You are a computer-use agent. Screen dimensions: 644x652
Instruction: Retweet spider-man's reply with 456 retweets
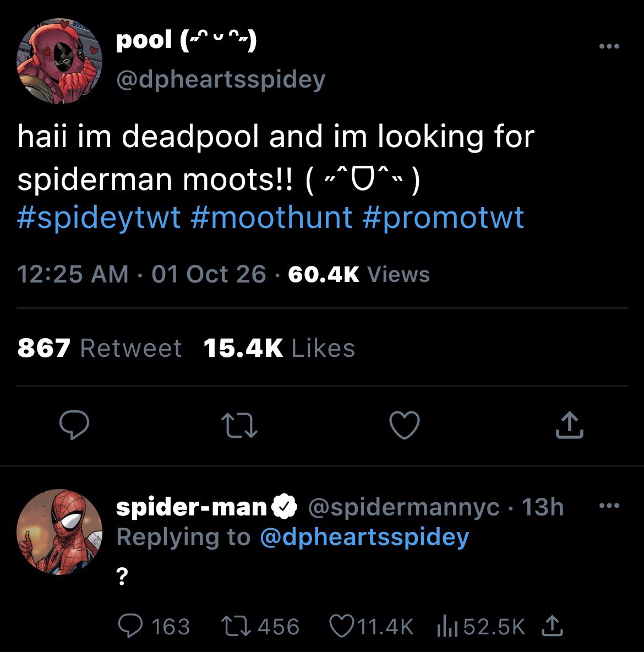tap(260, 626)
